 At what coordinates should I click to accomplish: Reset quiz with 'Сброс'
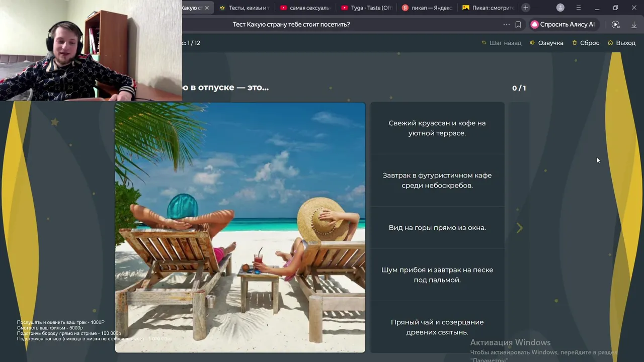pyautogui.click(x=586, y=43)
